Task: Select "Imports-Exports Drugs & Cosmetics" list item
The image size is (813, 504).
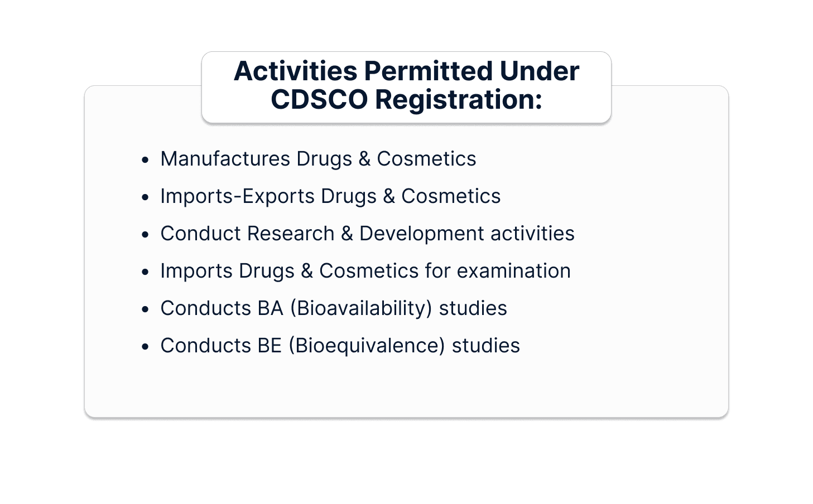Action: pyautogui.click(x=330, y=196)
